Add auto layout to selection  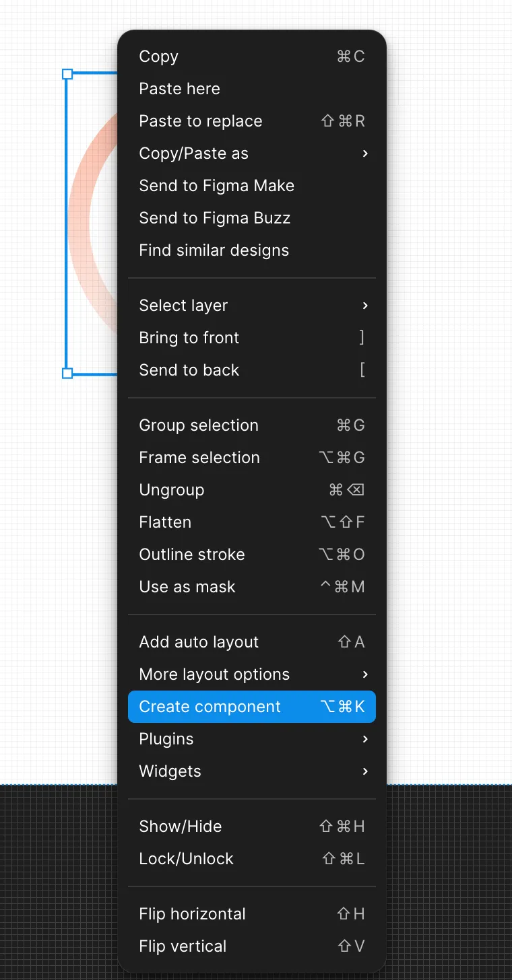251,642
